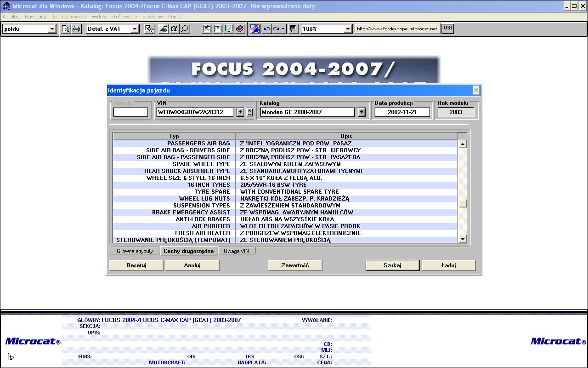Select the BRAKE EMERGENCY ASSIST row
This screenshot has height=368, width=588.
[285, 213]
